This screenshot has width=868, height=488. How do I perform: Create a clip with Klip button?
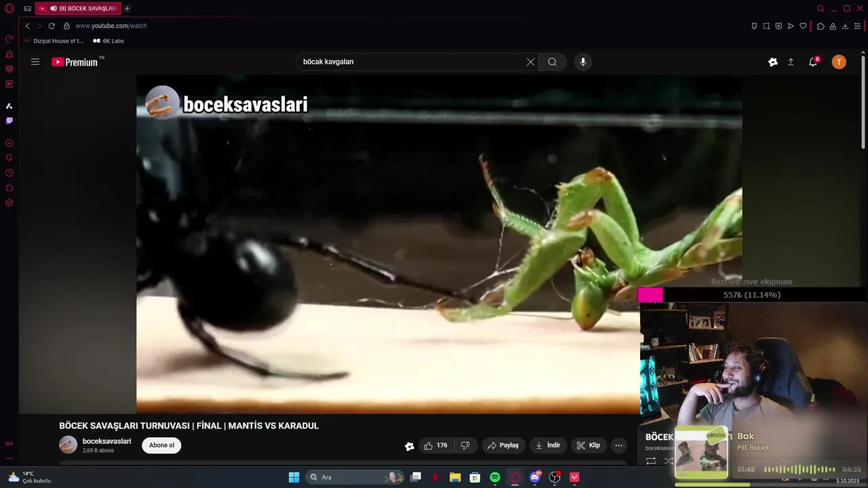588,445
